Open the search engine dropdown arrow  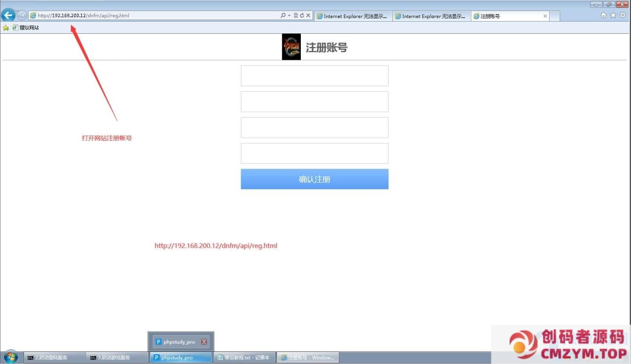tap(290, 15)
